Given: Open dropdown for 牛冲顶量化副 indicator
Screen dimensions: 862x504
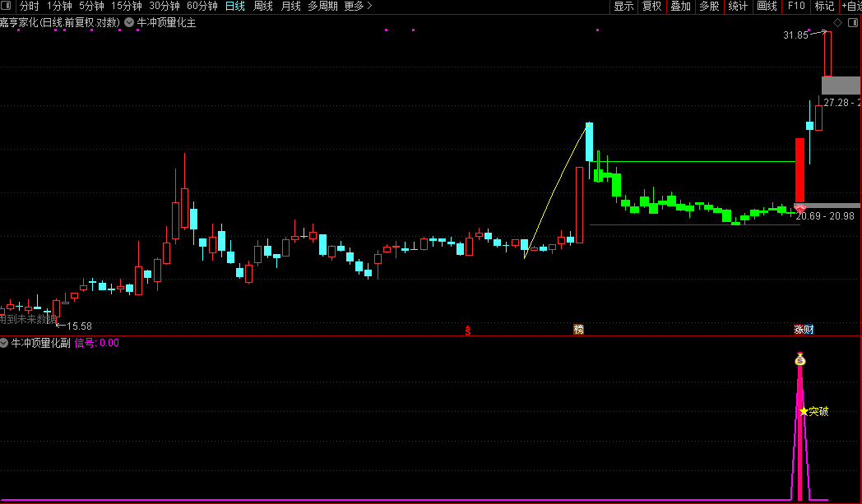Looking at the screenshot, I should (x=4, y=343).
